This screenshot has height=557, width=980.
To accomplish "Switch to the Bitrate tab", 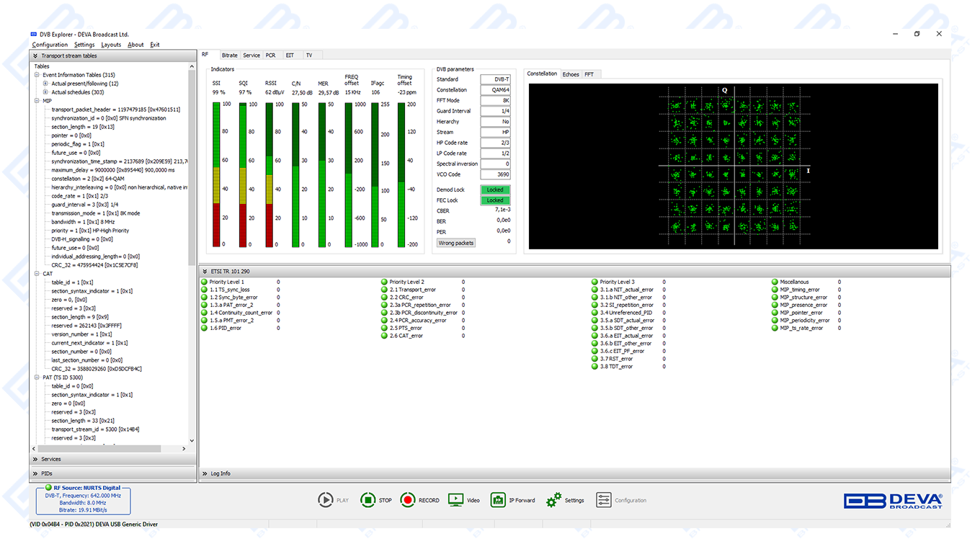I will tap(229, 55).
